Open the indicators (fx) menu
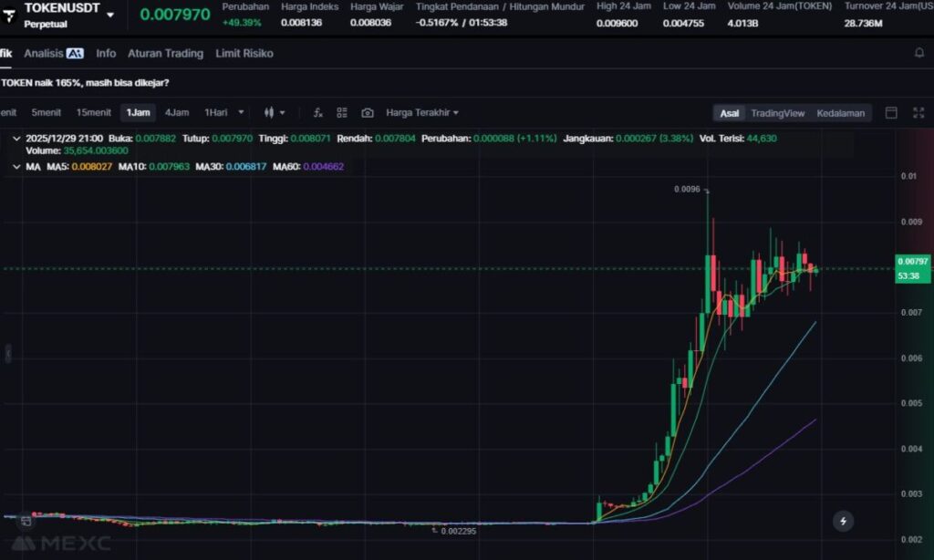 coord(317,113)
